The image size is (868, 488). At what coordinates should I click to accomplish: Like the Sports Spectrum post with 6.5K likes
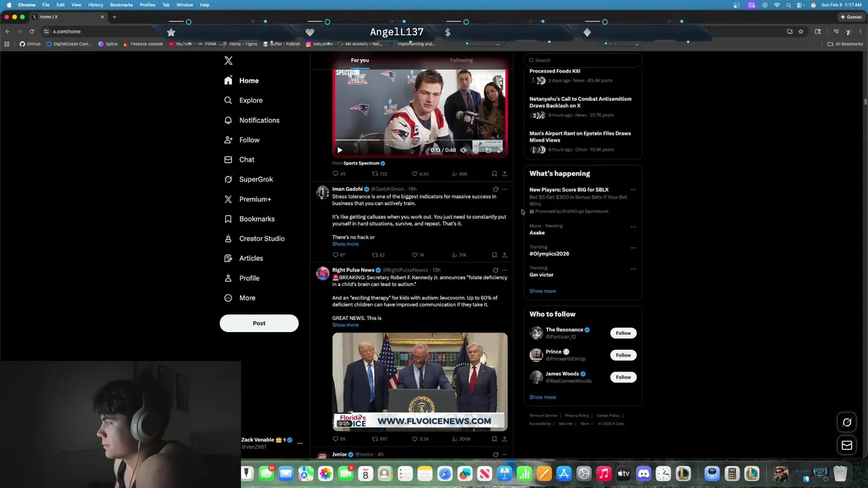tap(420, 174)
